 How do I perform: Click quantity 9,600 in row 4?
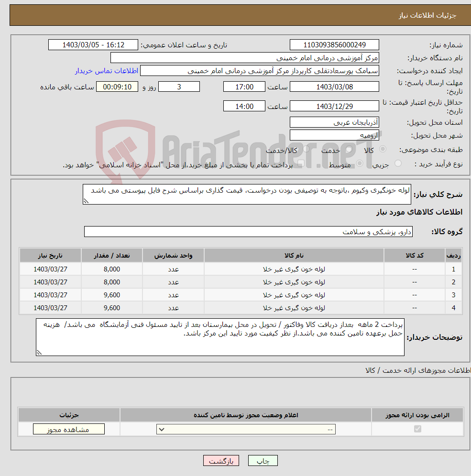click(112, 308)
